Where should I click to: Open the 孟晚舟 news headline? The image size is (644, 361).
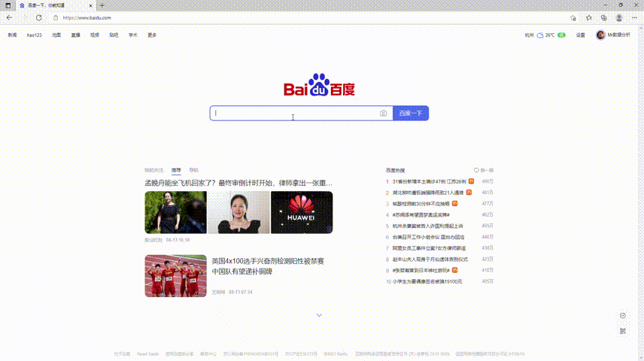pos(238,183)
